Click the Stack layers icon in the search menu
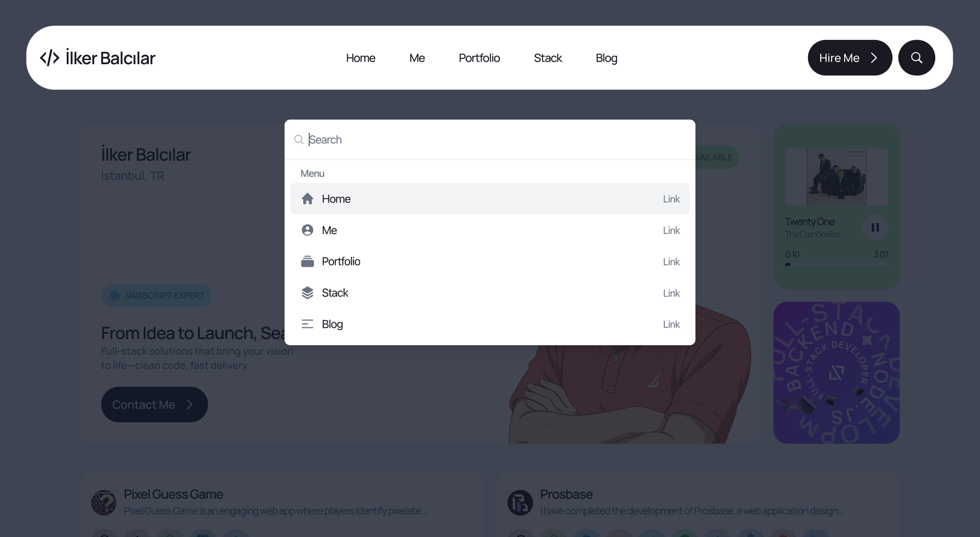 [x=308, y=293]
